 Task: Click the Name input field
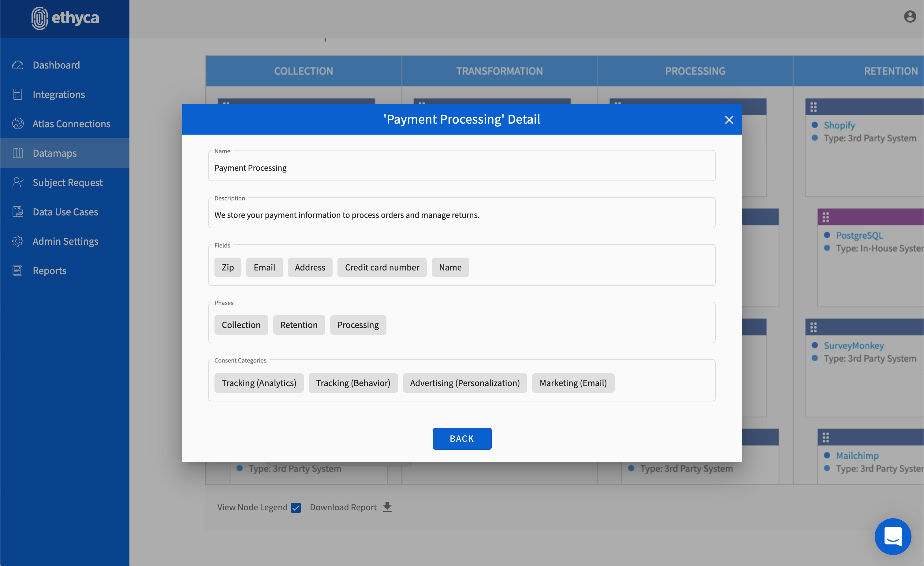click(x=461, y=168)
